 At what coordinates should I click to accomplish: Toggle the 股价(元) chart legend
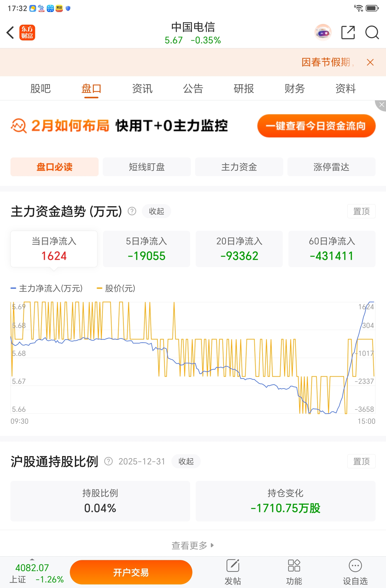click(116, 288)
